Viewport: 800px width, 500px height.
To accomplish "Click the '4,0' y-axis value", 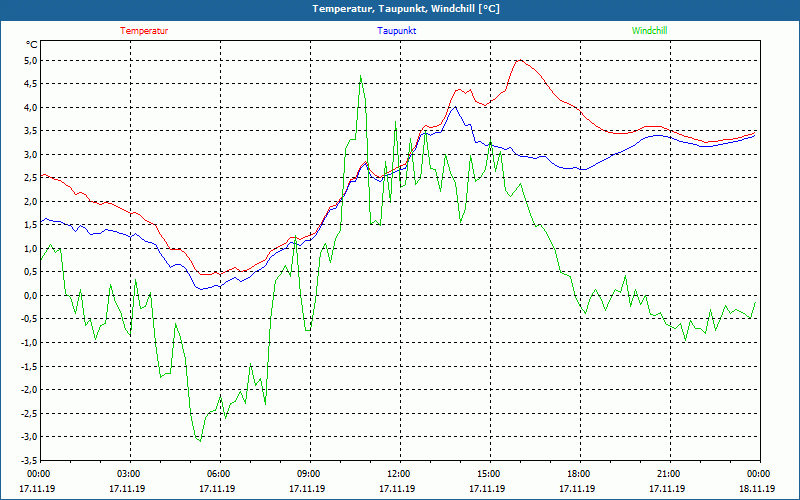I will point(31,108).
